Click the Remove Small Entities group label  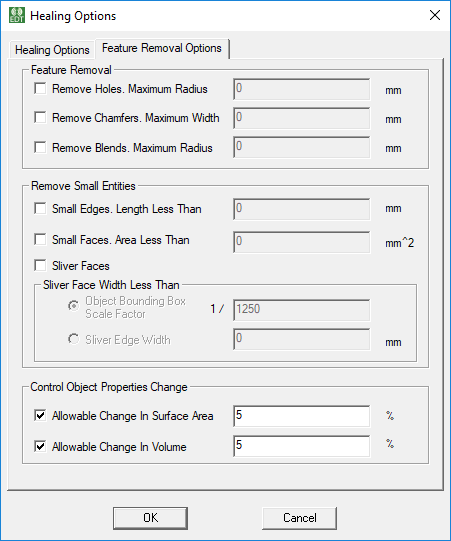[83, 186]
